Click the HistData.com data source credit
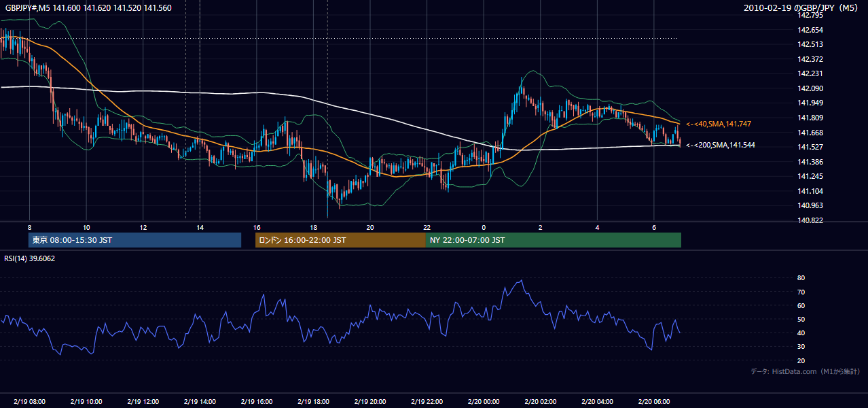Screen dimensions: 868x408 (x=805, y=371)
